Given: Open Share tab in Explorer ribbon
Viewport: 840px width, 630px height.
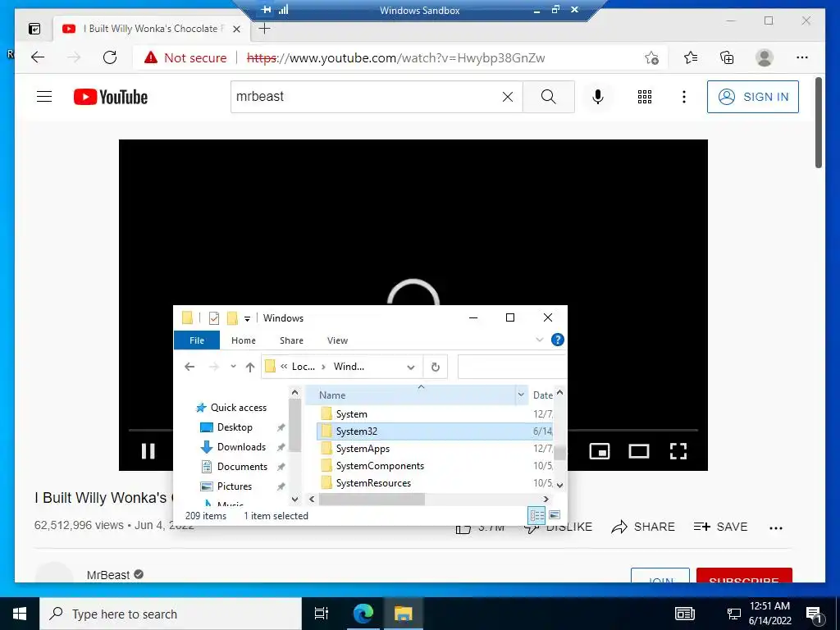Looking at the screenshot, I should pyautogui.click(x=291, y=340).
